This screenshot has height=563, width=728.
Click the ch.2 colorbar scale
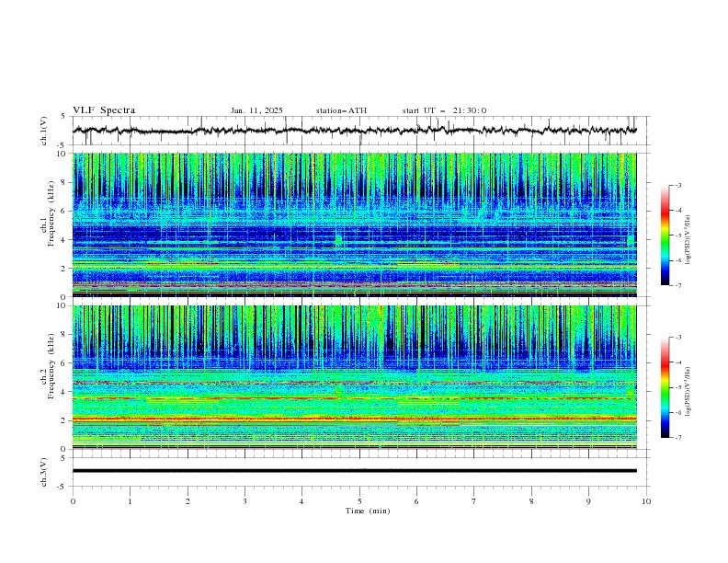pos(665,387)
